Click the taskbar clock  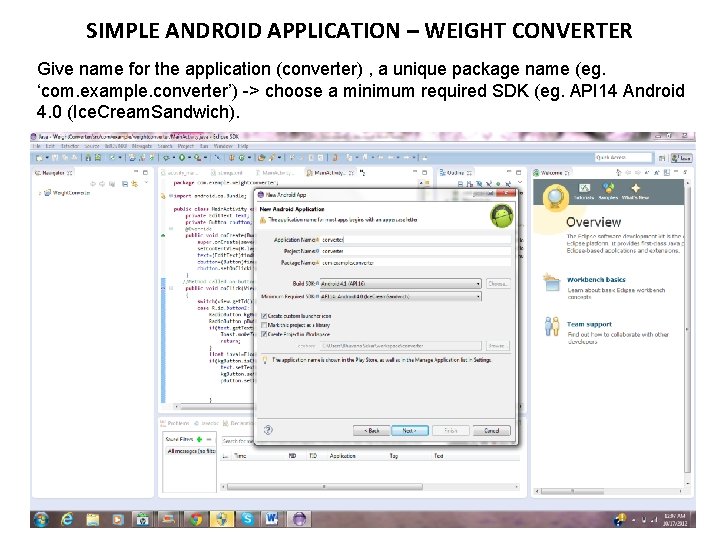(675, 519)
